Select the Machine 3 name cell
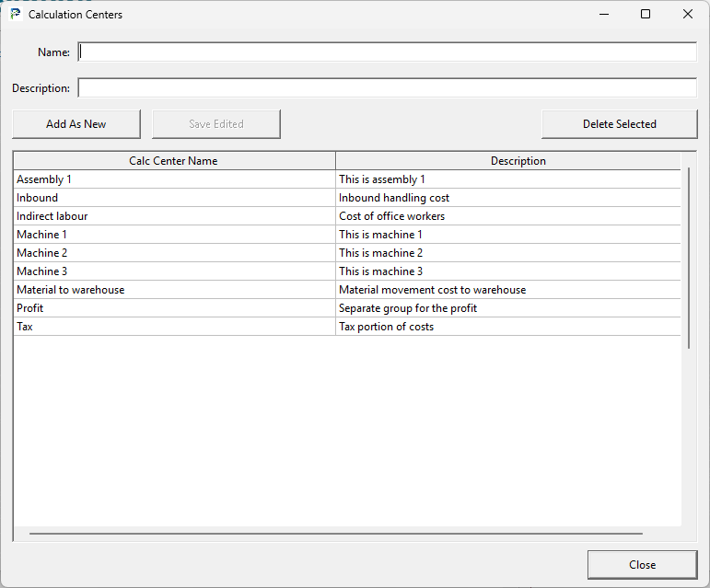The width and height of the screenshot is (710, 588). coord(174,271)
